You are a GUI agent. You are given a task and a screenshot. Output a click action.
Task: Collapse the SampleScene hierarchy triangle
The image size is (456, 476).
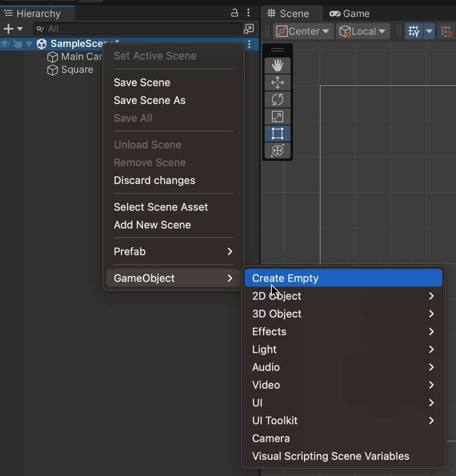click(x=29, y=44)
